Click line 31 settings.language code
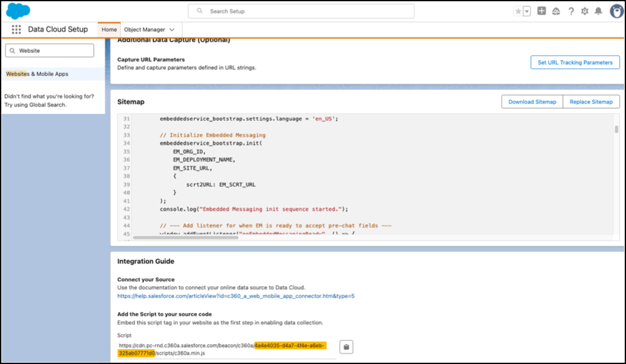The height and width of the screenshot is (364, 626). tap(249, 118)
